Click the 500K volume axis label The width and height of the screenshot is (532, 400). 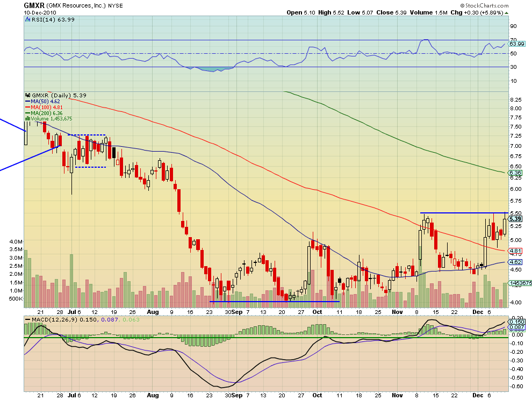click(x=16, y=299)
